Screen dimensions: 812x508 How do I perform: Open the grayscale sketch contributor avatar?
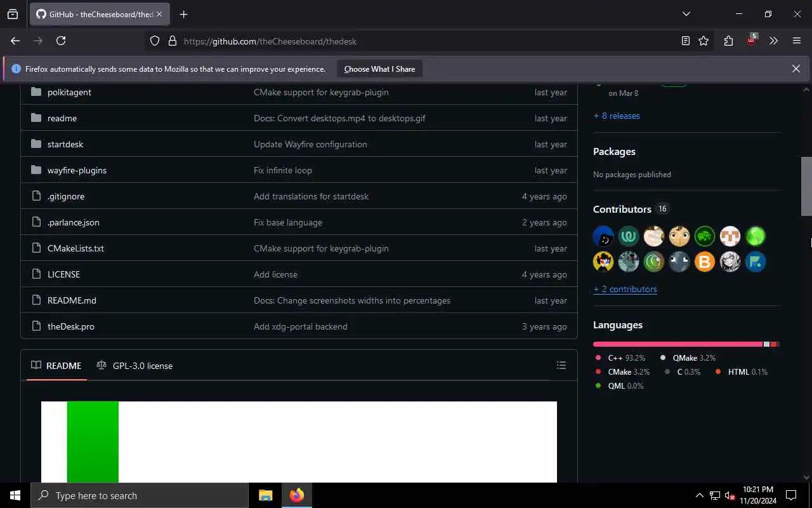click(730, 262)
